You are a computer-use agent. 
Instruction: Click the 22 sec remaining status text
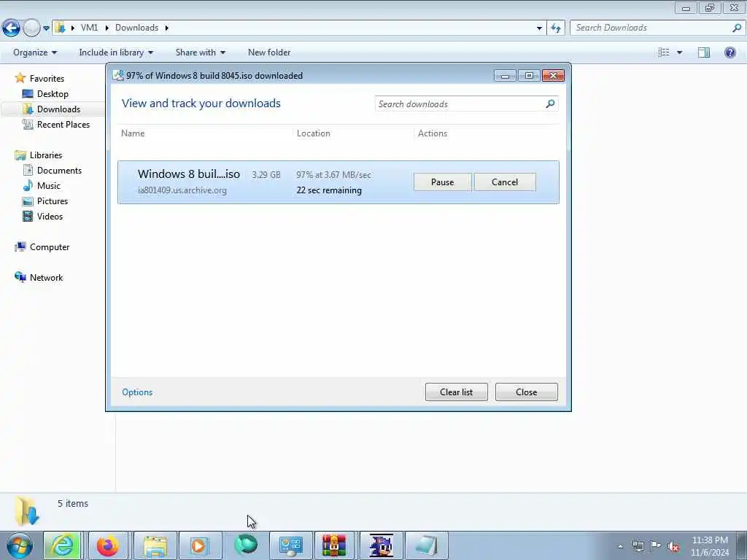pos(329,190)
